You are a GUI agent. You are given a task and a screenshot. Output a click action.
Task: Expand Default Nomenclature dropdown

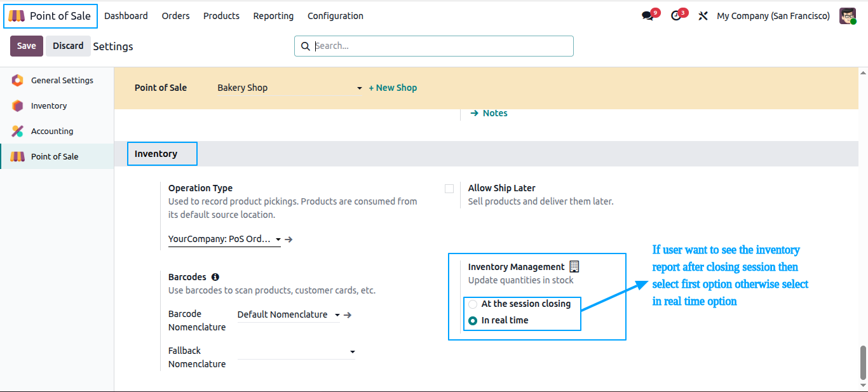coord(337,314)
